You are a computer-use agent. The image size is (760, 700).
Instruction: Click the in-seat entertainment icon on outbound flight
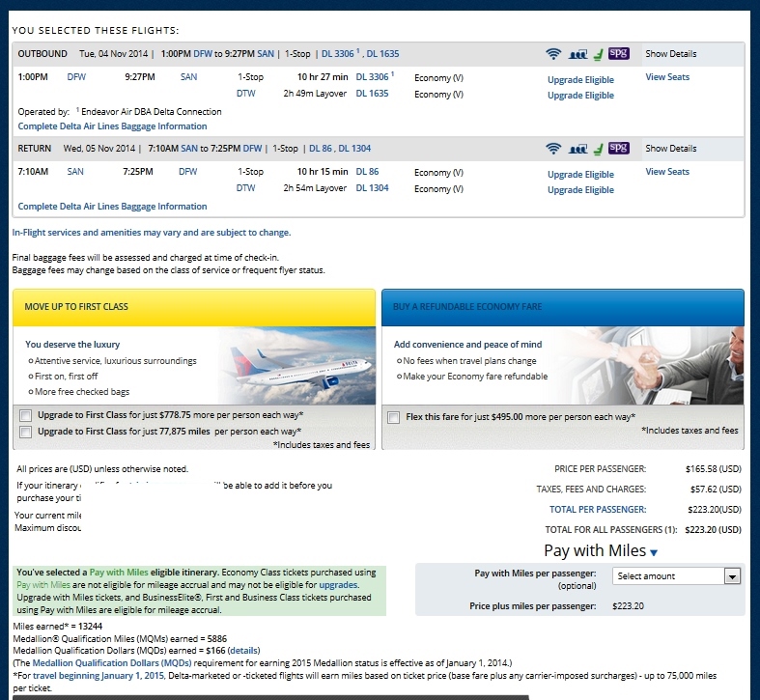pos(577,54)
